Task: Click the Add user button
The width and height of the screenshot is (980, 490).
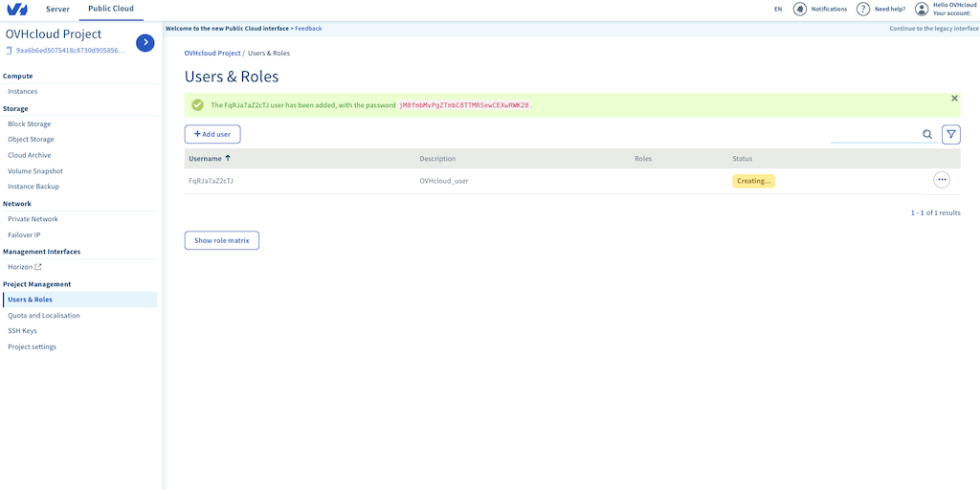Action: coord(212,134)
